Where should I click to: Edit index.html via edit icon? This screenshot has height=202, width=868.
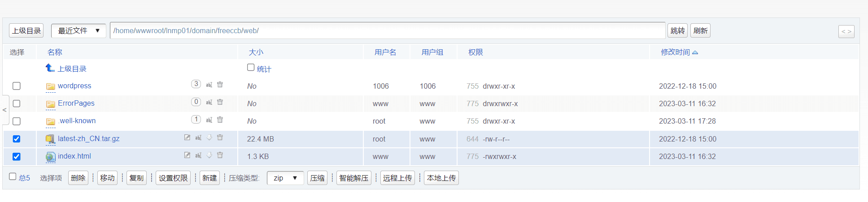coord(187,155)
